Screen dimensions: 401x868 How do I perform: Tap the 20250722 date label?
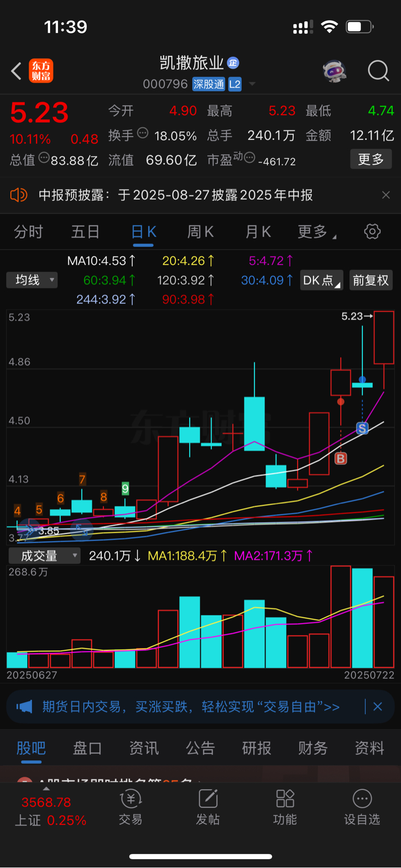369,675
